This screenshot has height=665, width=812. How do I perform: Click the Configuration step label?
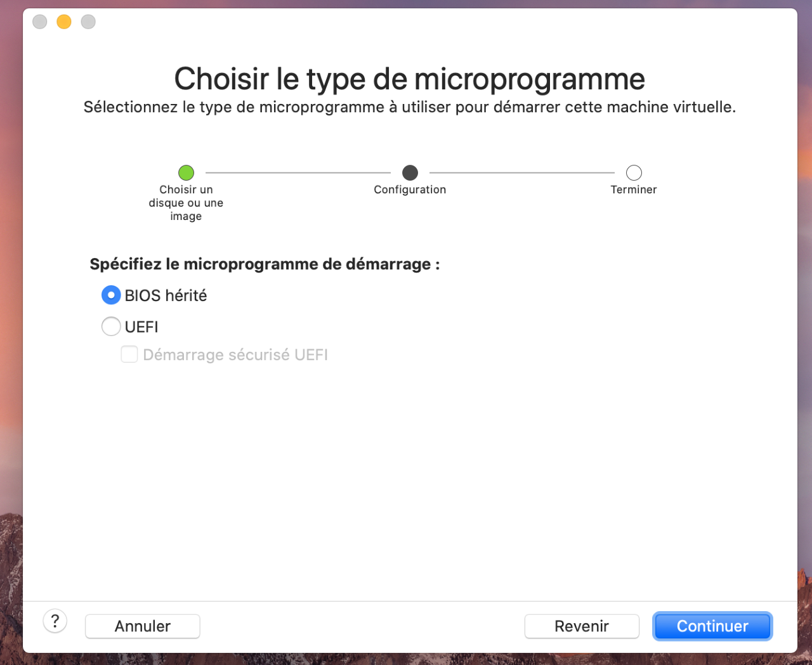pyautogui.click(x=410, y=190)
